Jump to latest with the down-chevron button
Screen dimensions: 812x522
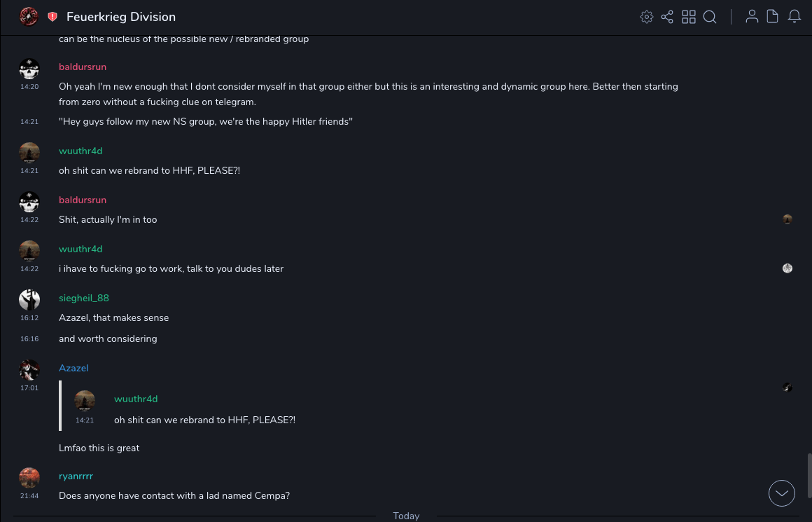(x=782, y=493)
